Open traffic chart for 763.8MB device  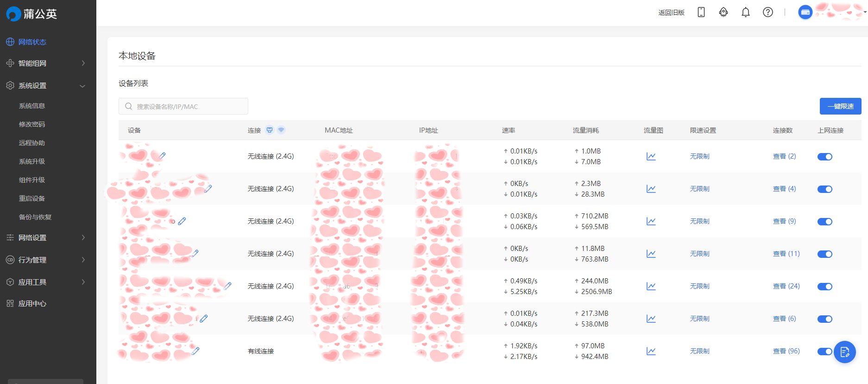click(x=651, y=254)
